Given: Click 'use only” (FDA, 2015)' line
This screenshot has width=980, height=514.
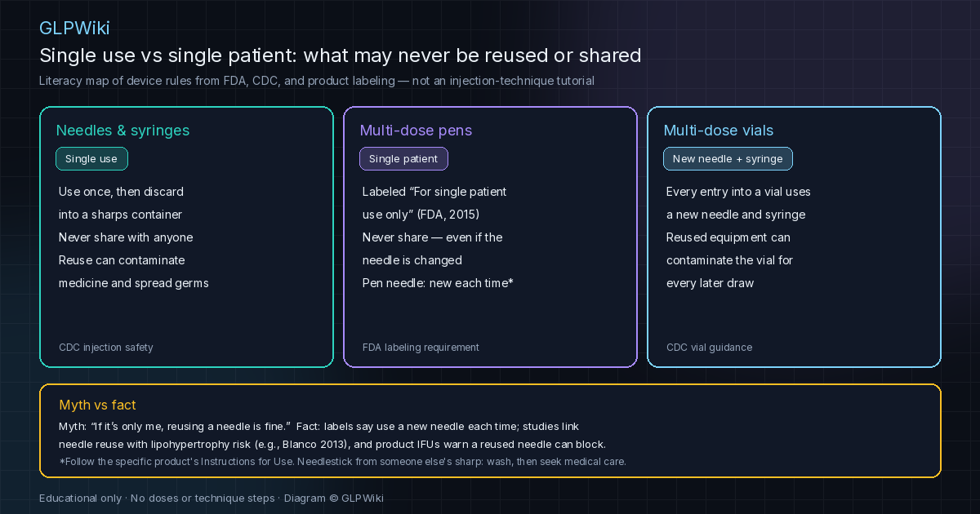Looking at the screenshot, I should coord(421,215).
